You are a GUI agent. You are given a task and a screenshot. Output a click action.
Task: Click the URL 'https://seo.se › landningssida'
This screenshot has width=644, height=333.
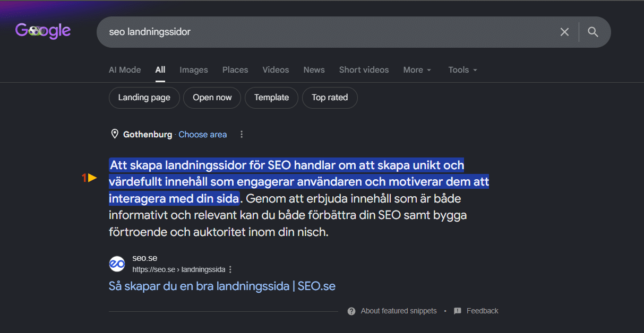coord(179,269)
